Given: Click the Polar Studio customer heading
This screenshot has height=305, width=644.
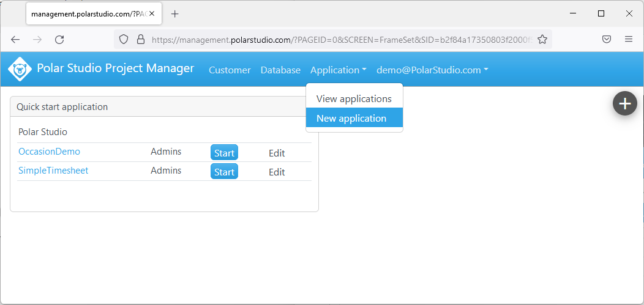Looking at the screenshot, I should (x=43, y=132).
